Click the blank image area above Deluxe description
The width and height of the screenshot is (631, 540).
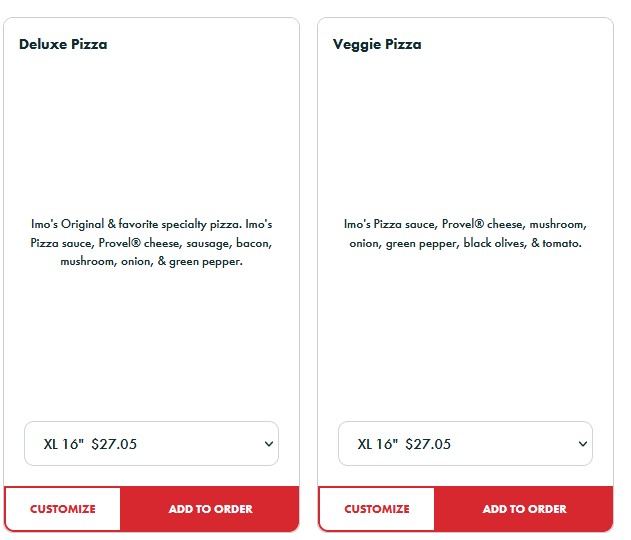(151, 130)
